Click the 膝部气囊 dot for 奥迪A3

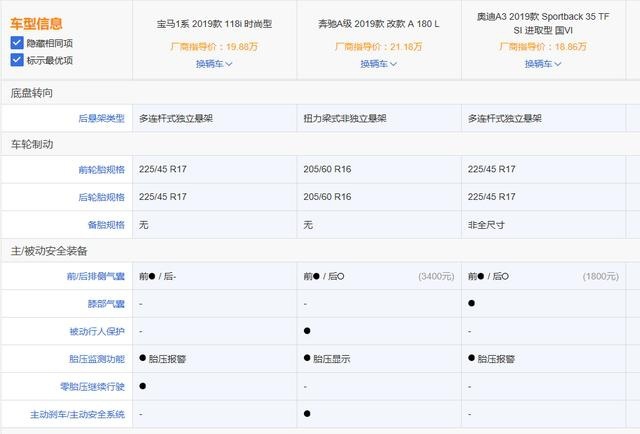coord(471,303)
